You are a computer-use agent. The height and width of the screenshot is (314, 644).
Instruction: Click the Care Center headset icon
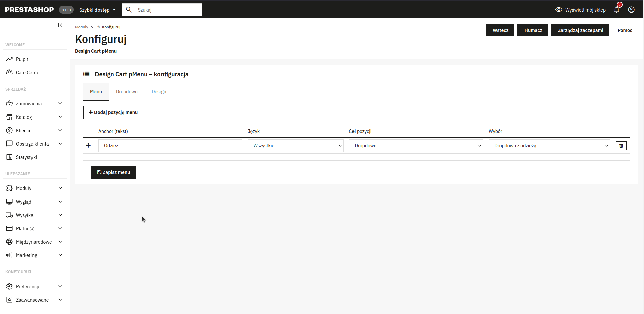click(9, 72)
